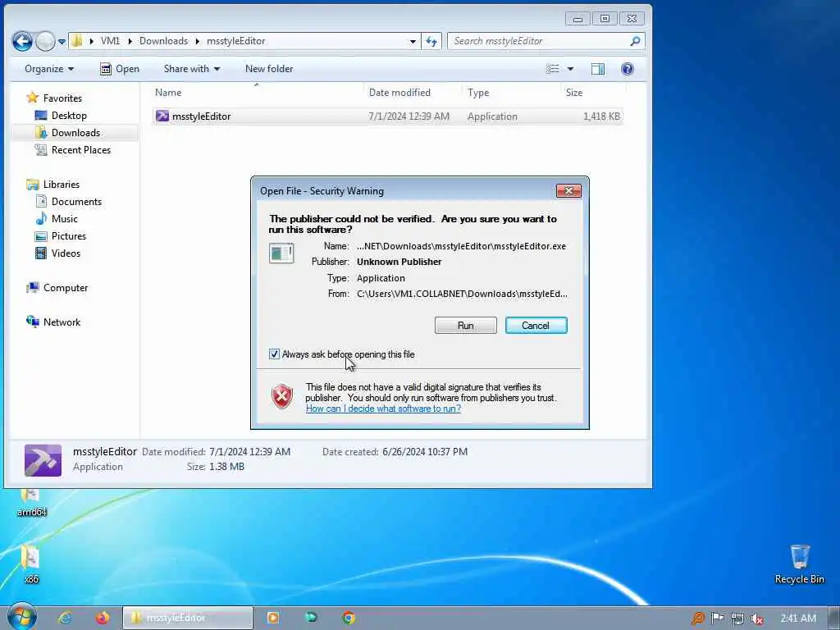Click the msstyleEditor hammer icon in file list
840x630 pixels.
pyautogui.click(x=162, y=116)
